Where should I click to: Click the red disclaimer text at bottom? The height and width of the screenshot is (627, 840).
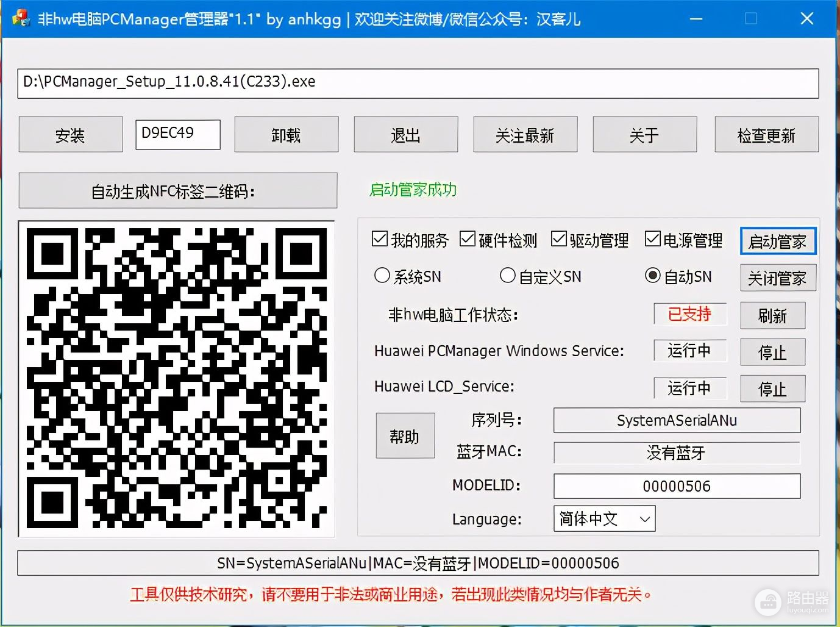[x=391, y=594]
